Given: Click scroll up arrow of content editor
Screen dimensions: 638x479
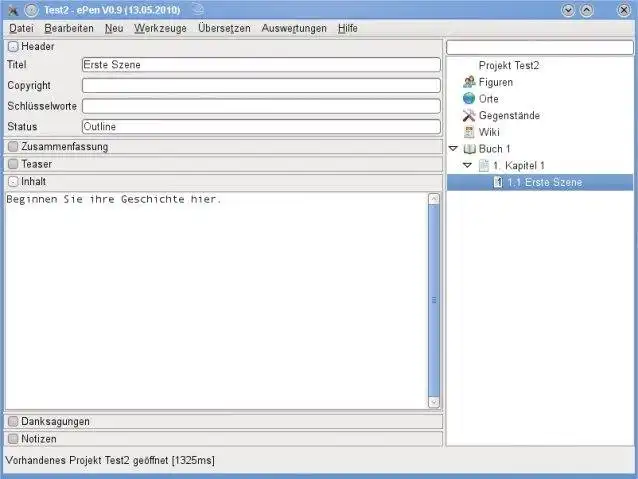Looking at the screenshot, I should (x=434, y=199).
